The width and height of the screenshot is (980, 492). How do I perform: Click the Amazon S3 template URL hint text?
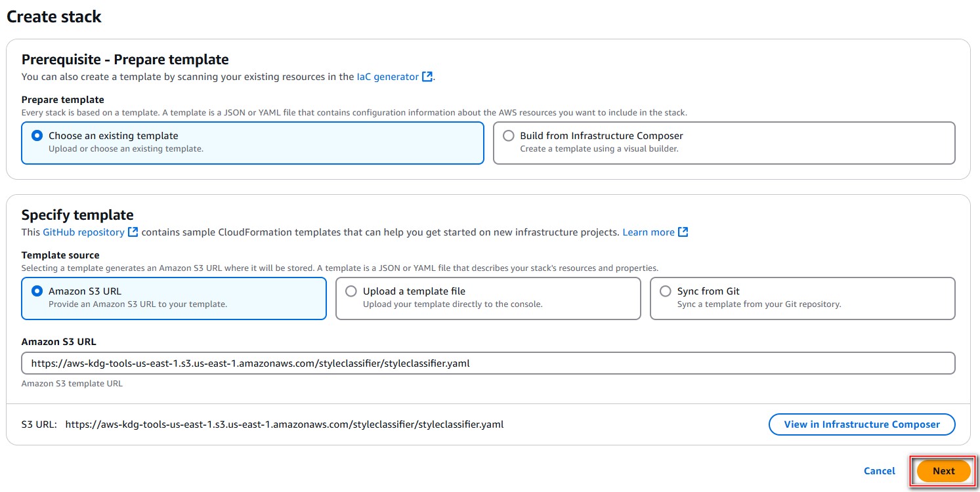tap(72, 384)
